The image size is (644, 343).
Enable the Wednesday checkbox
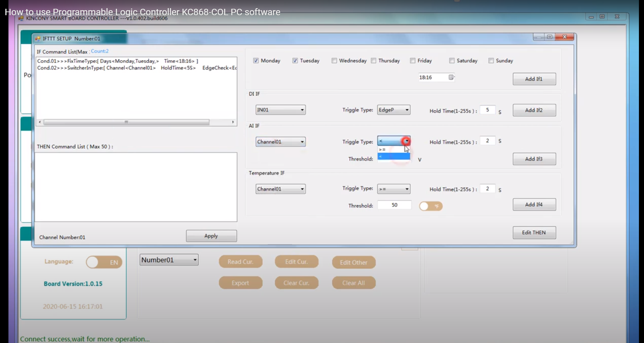[334, 60]
